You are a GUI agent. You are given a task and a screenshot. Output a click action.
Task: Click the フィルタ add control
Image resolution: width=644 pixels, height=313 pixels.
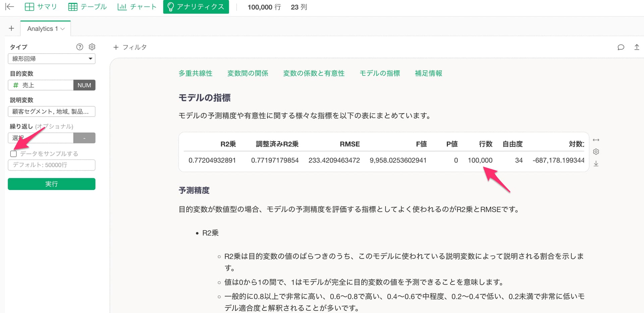(x=130, y=47)
